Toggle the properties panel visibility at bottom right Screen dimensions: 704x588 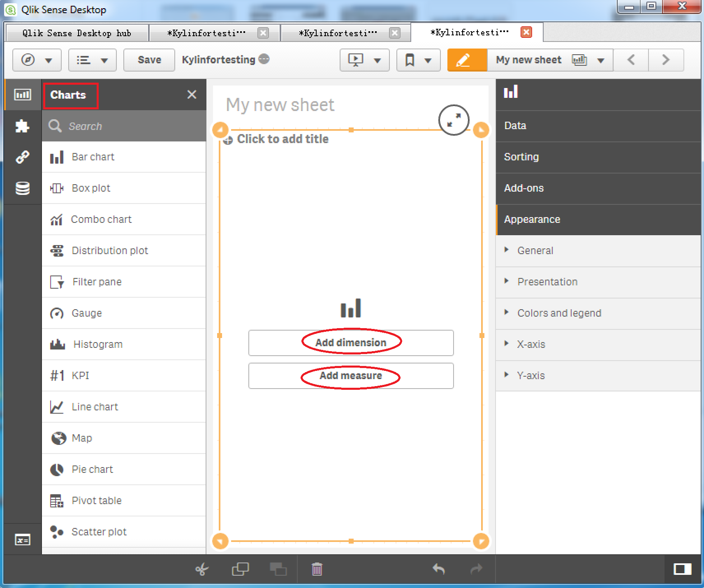[x=682, y=569]
